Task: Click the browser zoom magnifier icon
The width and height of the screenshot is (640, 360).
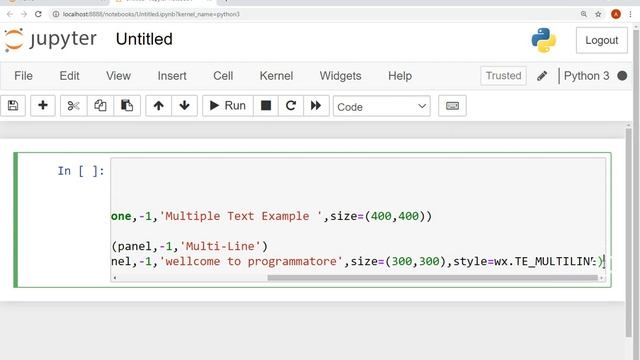Action: pyautogui.click(x=584, y=14)
